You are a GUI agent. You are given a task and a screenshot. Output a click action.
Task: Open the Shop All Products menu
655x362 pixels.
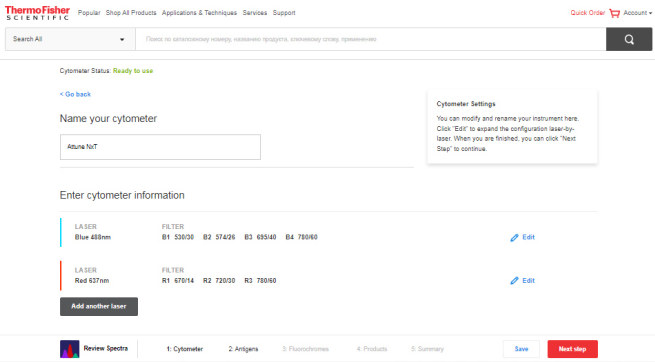(x=131, y=13)
